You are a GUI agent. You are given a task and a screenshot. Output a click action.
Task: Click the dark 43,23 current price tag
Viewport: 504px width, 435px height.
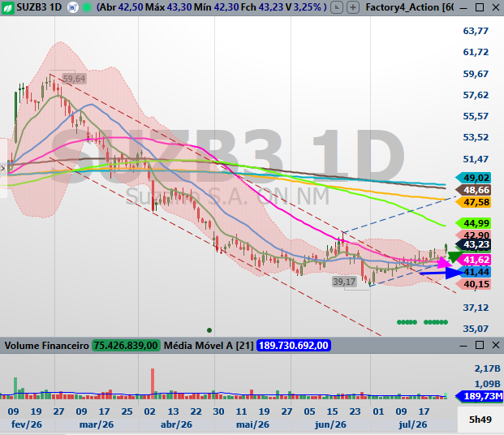point(473,244)
